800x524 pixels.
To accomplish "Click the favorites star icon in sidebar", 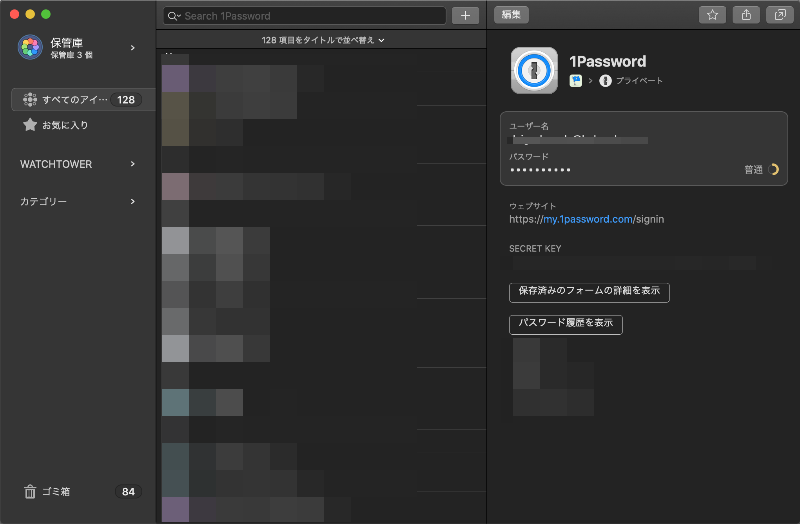I will pyautogui.click(x=30, y=124).
